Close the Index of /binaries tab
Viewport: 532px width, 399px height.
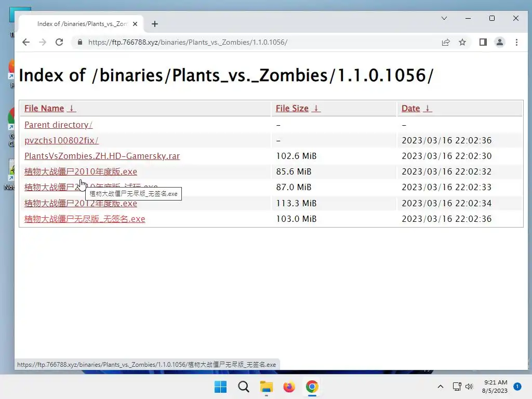click(x=135, y=24)
